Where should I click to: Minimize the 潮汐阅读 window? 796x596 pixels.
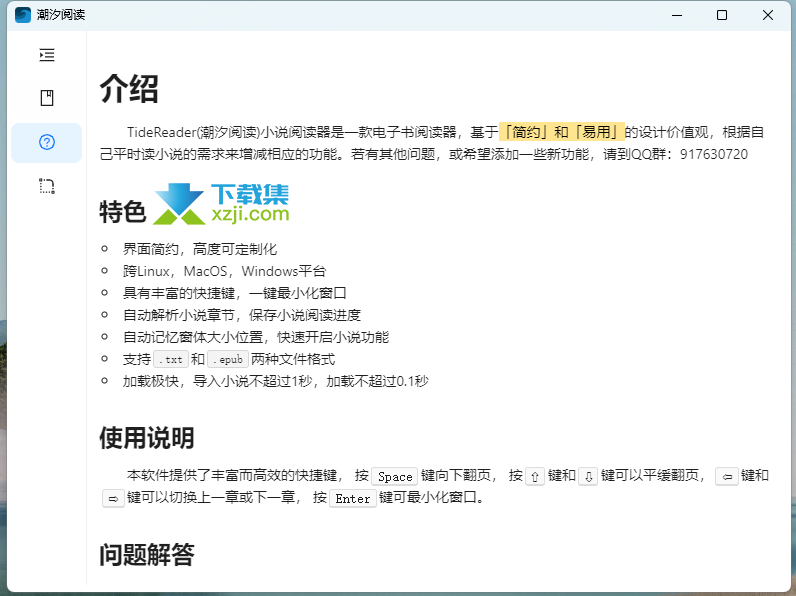pyautogui.click(x=677, y=15)
